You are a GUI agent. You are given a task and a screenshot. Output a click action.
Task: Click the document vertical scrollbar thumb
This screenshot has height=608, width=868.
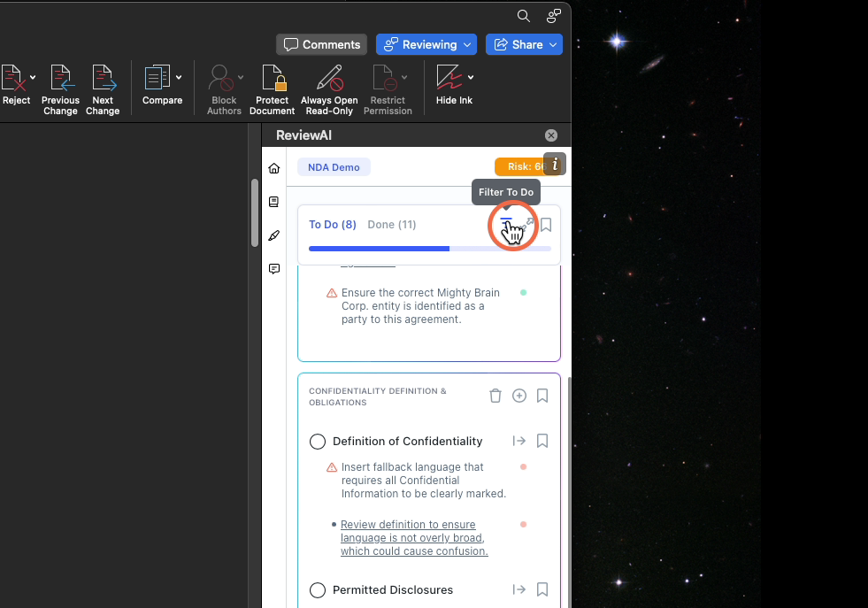(x=255, y=212)
